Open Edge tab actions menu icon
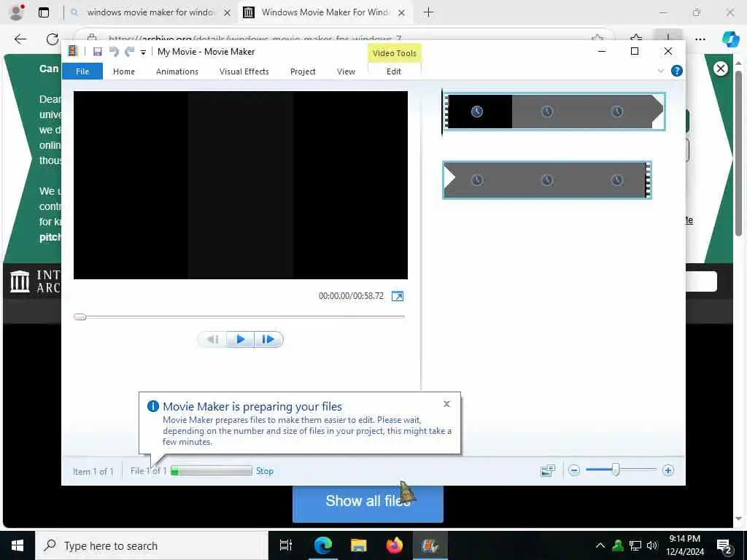 tap(44, 12)
